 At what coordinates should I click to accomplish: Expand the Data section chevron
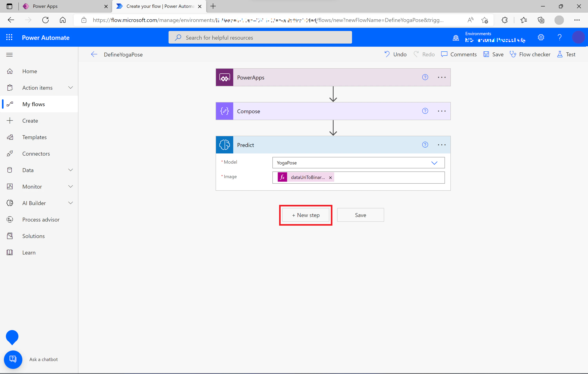tap(70, 170)
